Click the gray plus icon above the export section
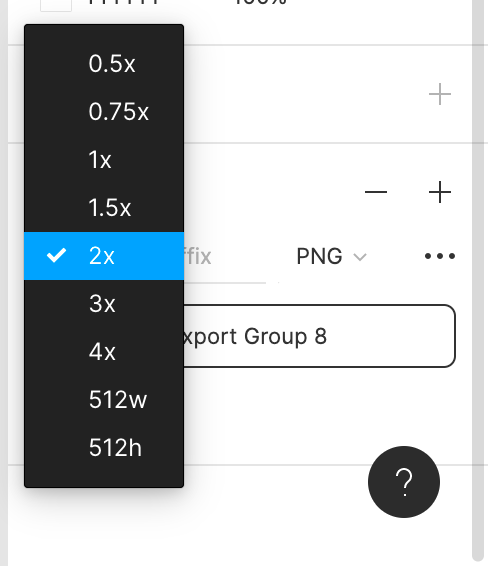 pos(440,94)
